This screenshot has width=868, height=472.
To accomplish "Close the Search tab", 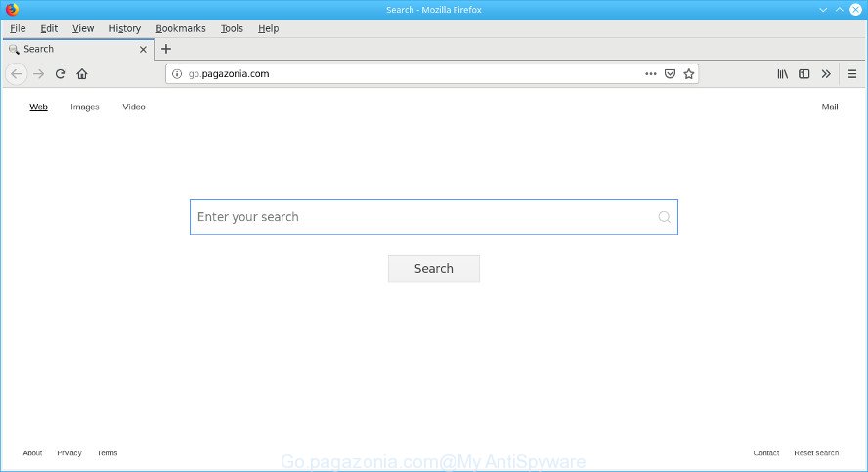I will tap(143, 49).
